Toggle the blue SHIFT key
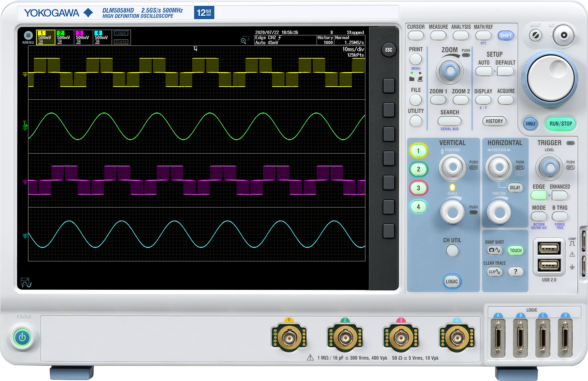This screenshot has width=588, height=381. tap(506, 36)
